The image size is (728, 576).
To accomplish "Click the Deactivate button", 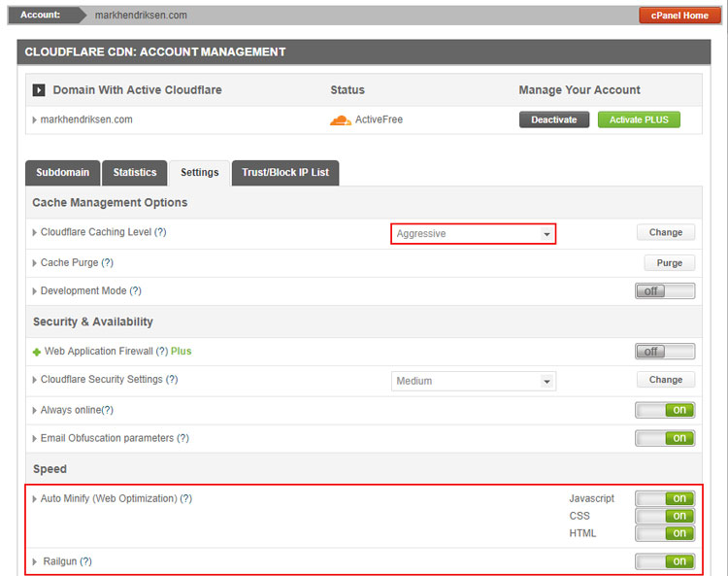I will tap(554, 119).
